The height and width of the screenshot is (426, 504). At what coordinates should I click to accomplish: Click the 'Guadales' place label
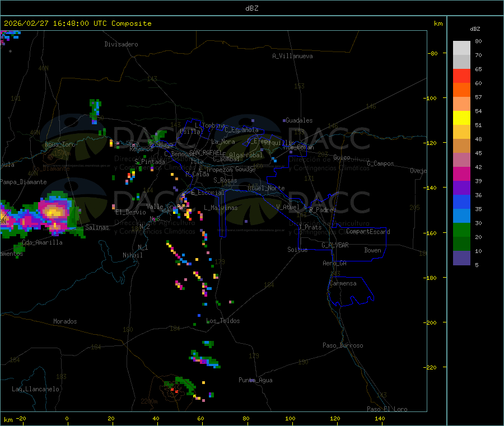click(x=299, y=120)
